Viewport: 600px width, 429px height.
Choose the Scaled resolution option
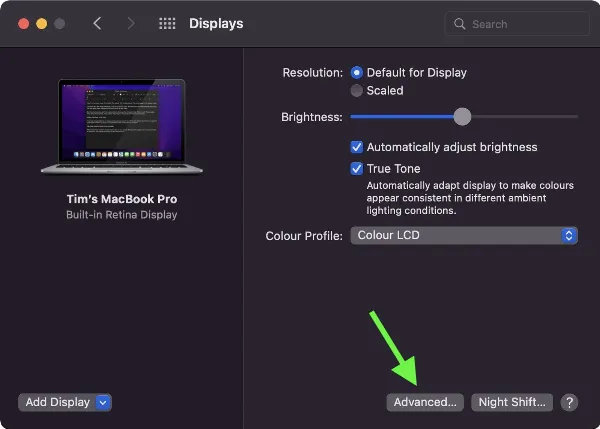(x=357, y=91)
